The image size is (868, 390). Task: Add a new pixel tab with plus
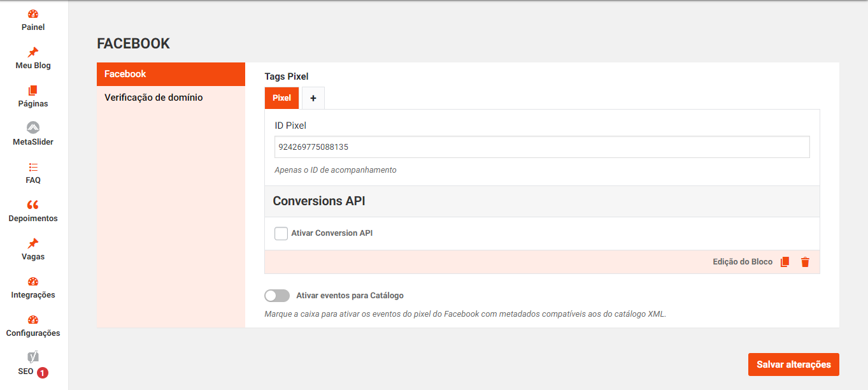tap(313, 98)
